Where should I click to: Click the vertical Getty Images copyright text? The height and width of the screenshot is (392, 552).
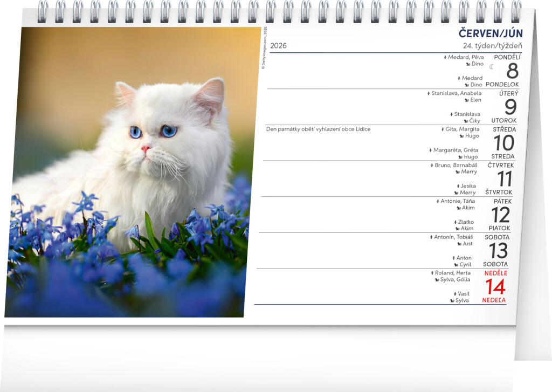pos(264,55)
